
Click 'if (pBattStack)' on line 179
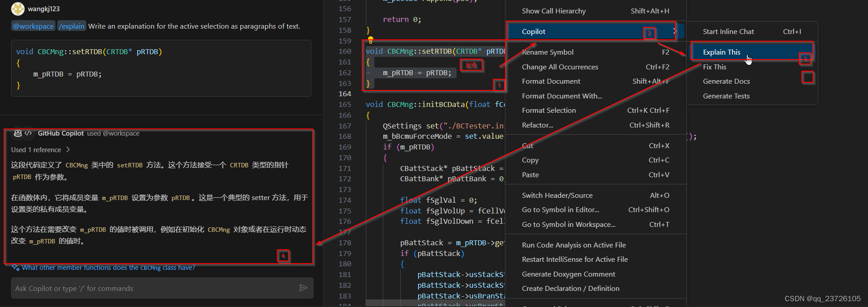point(432,253)
